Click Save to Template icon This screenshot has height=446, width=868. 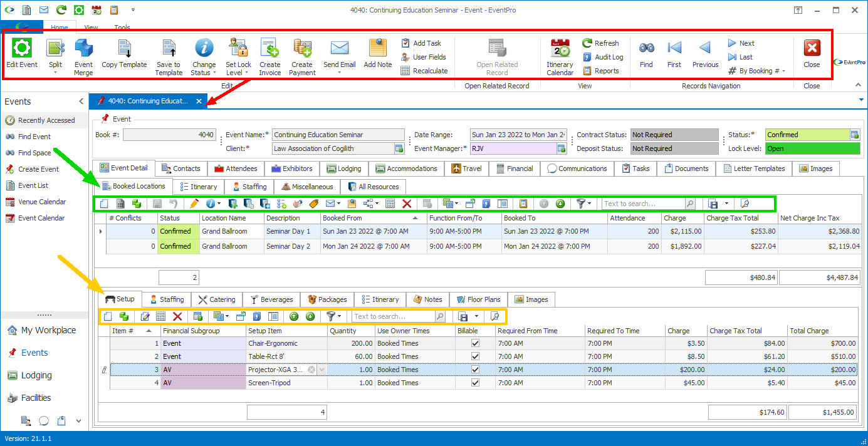[169, 57]
